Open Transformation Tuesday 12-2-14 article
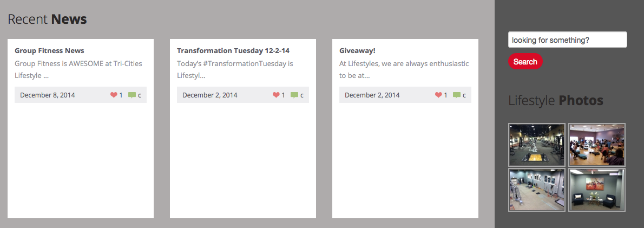Viewport: 644px width, 228px height. pyautogui.click(x=233, y=50)
